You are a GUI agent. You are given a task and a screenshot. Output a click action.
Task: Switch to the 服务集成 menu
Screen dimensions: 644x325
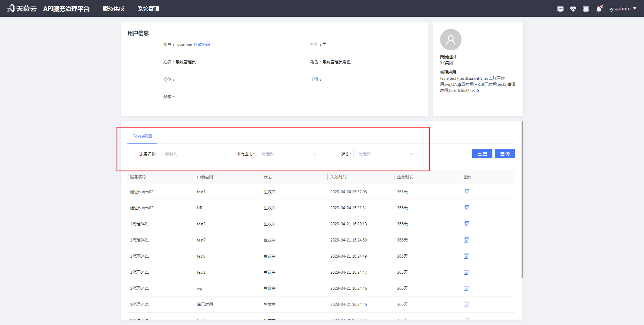pos(113,8)
